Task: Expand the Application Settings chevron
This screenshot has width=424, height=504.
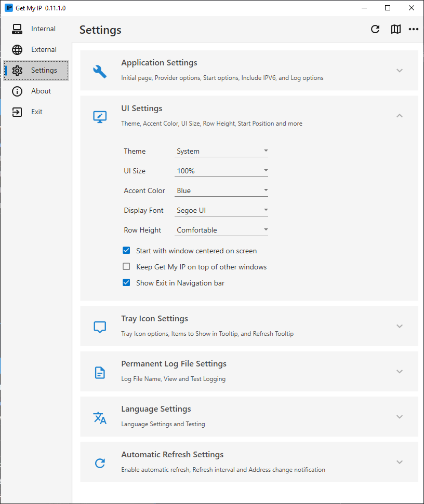Action: (x=400, y=71)
